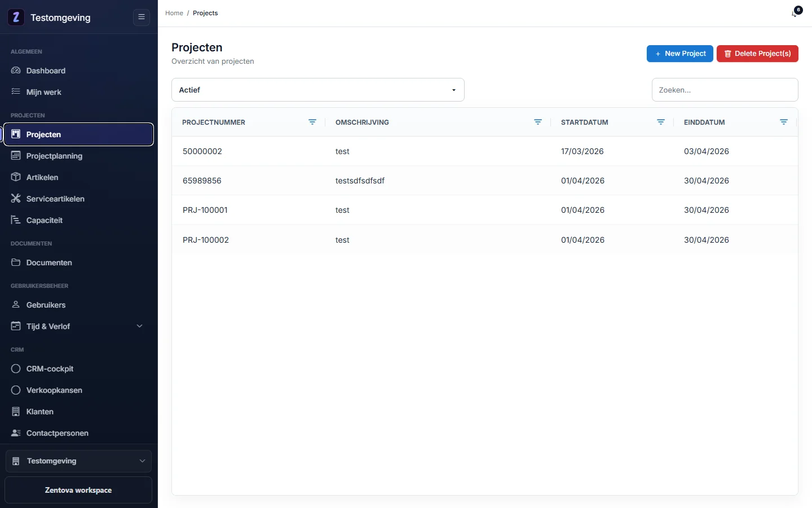Open Serviceartikelen label in sidebar
The width and height of the screenshot is (812, 508).
[55, 199]
